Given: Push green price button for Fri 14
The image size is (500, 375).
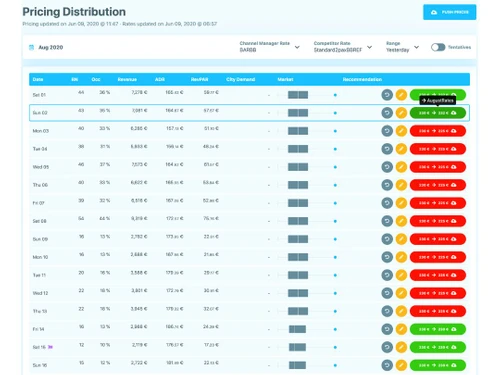Looking at the screenshot, I should tap(438, 329).
